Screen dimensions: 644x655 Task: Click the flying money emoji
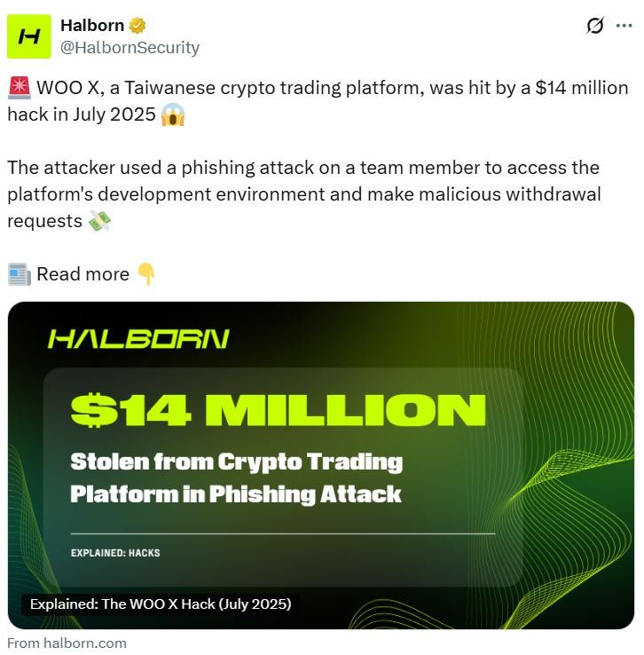(x=100, y=222)
